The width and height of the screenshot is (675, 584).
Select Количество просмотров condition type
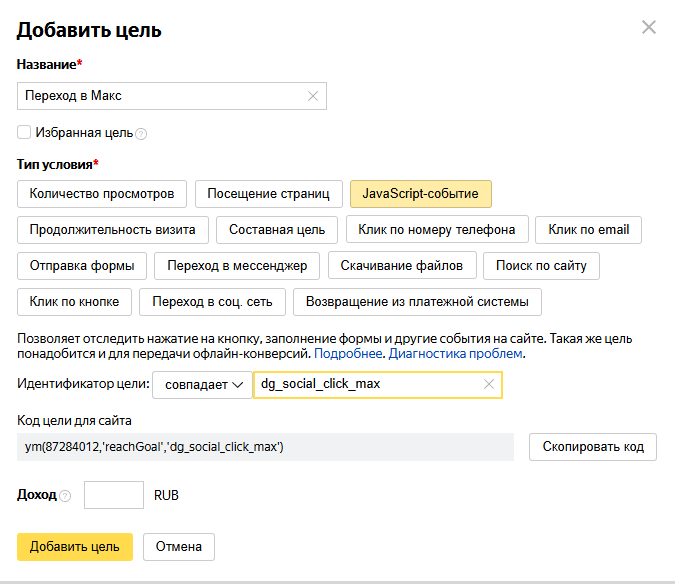pos(101,193)
